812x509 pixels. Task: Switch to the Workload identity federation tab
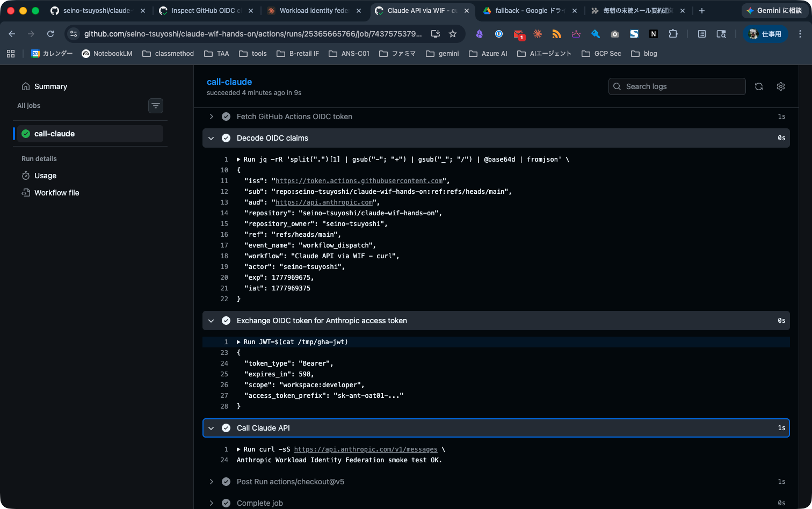click(315, 11)
